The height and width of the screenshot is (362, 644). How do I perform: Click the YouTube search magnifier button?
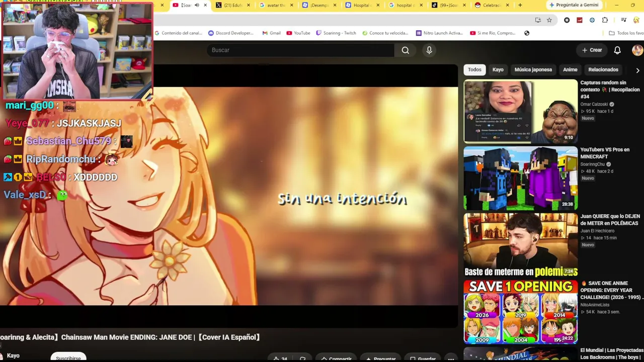coord(405,50)
